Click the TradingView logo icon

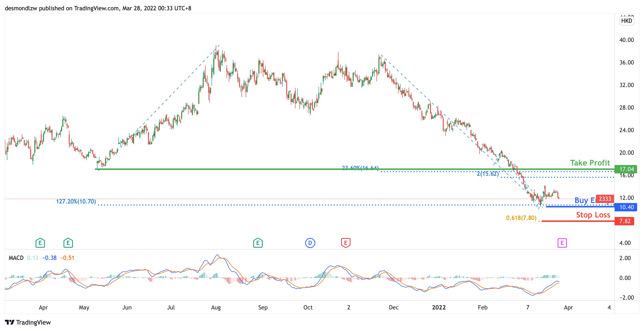tap(10, 322)
